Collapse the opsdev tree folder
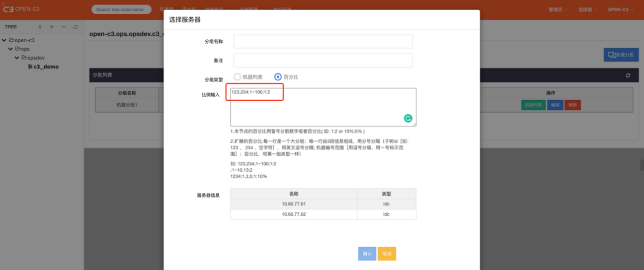This screenshot has width=644, height=270. pyautogui.click(x=17, y=58)
